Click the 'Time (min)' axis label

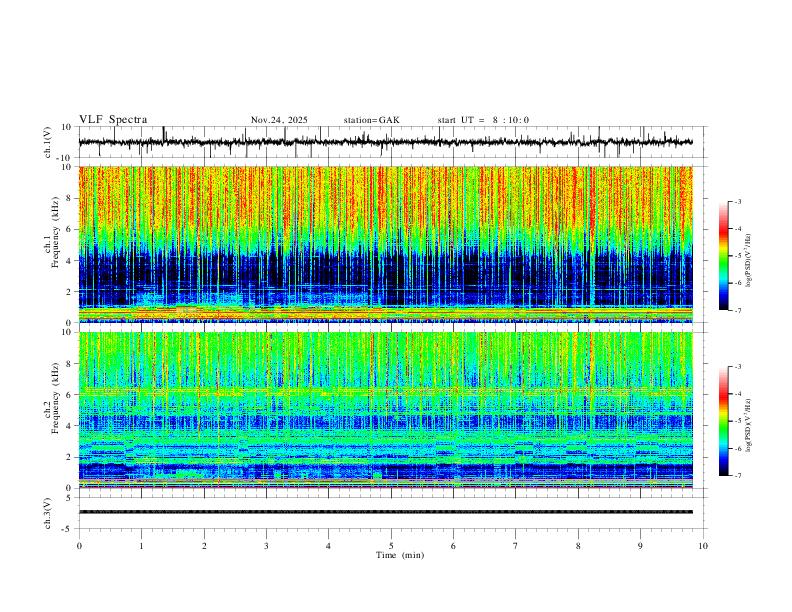tap(400, 555)
